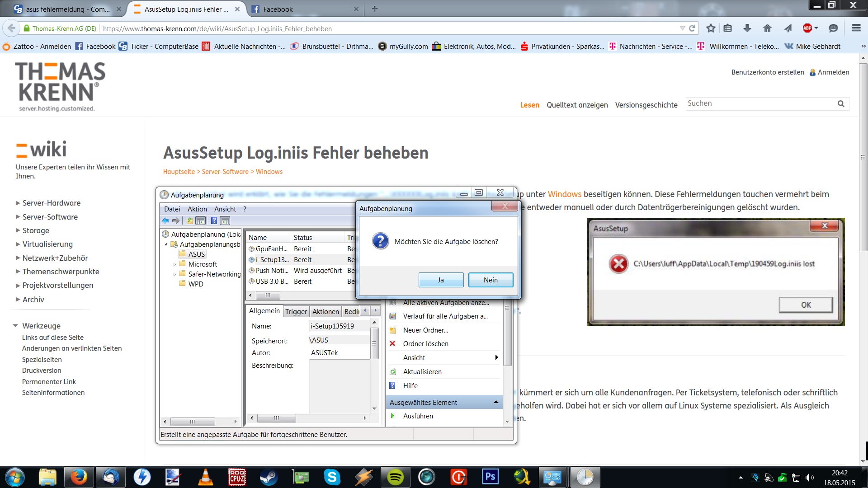Open the Adblock Plus dropdown arrow
The height and width of the screenshot is (488, 868).
pos(816,28)
